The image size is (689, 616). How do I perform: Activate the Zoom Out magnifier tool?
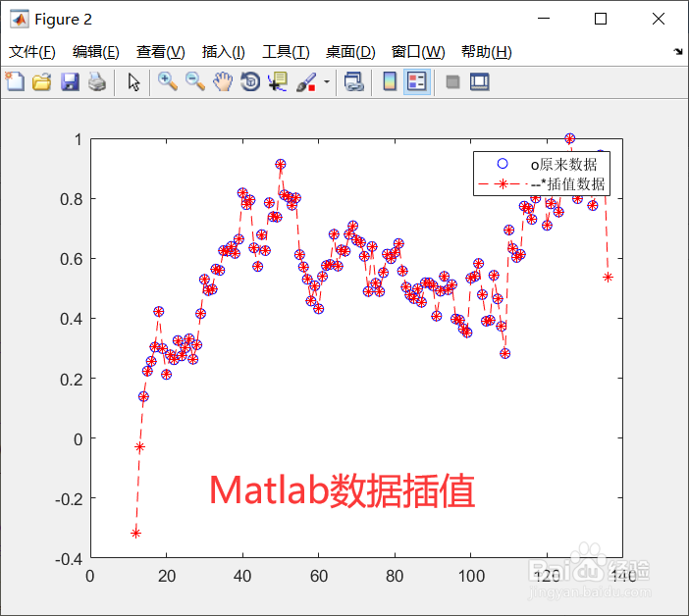pyautogui.click(x=195, y=82)
